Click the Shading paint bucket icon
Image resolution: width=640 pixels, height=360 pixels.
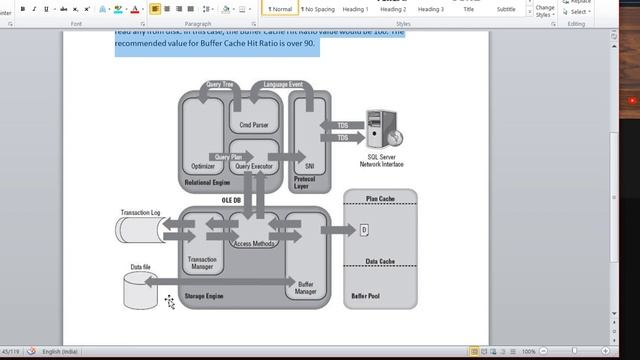point(226,9)
